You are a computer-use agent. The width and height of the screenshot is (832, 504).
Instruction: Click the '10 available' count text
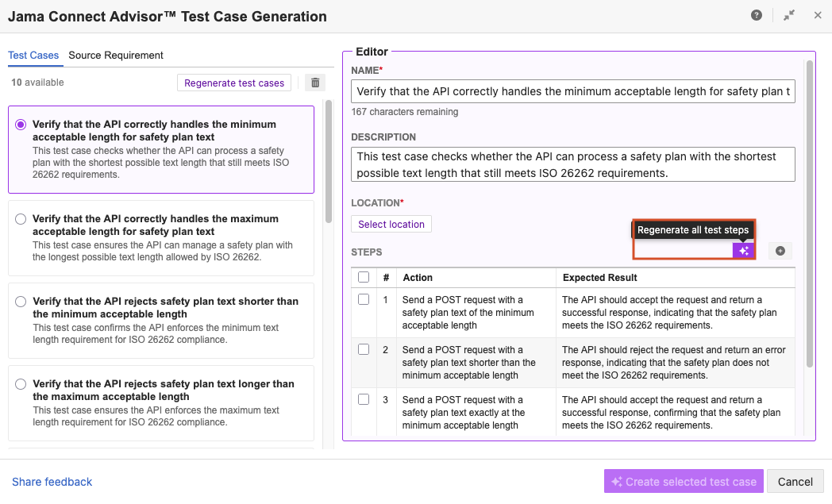pyautogui.click(x=37, y=83)
